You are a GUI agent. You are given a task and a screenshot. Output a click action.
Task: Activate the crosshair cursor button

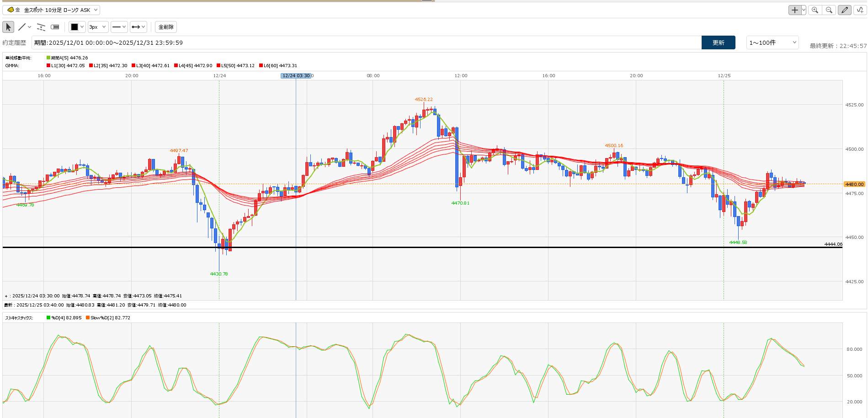coord(795,10)
